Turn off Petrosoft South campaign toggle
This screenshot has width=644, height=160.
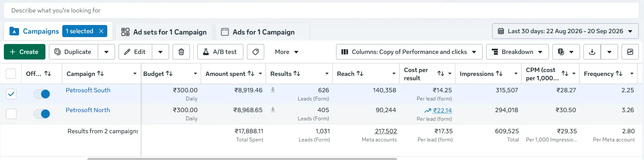click(x=42, y=94)
